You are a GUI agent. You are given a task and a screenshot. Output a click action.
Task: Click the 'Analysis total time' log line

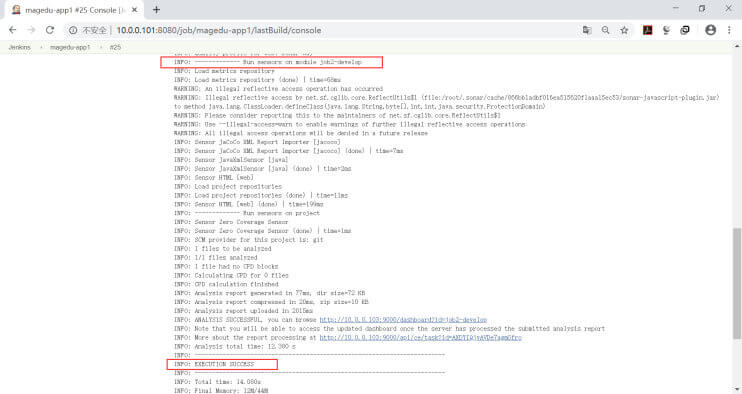(235, 347)
